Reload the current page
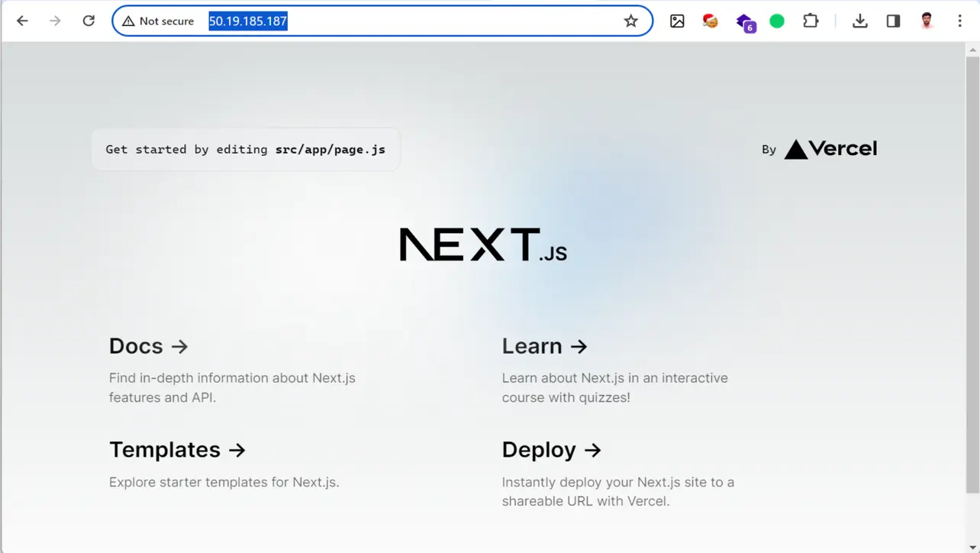980x553 pixels. coord(89,21)
